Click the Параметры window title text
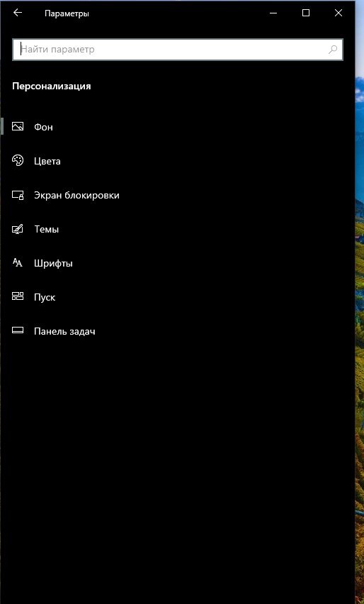 click(x=67, y=14)
